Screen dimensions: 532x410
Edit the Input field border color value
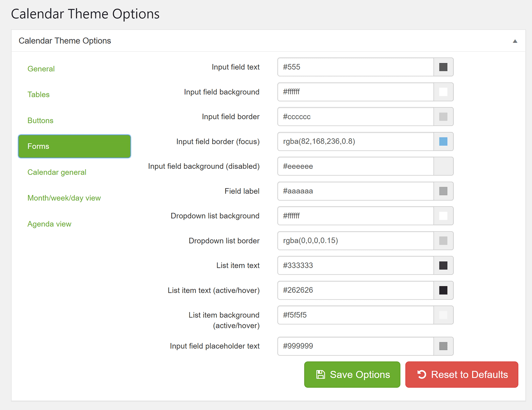click(355, 117)
